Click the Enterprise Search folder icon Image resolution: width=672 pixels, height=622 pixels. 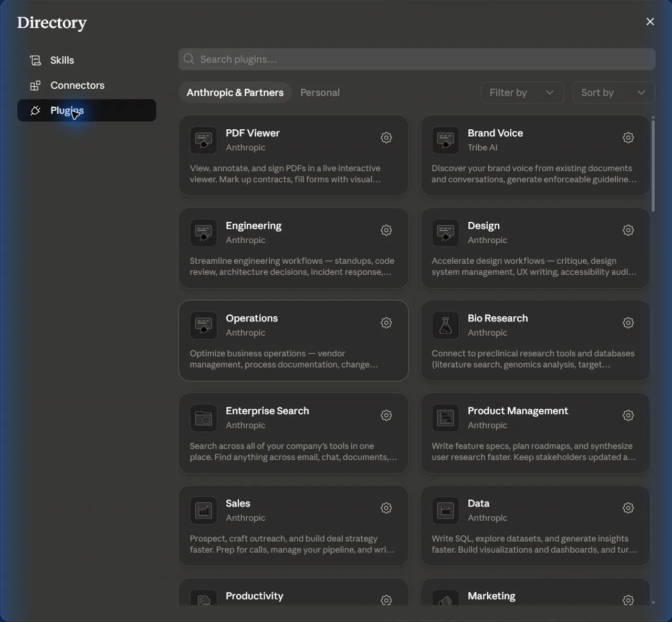point(204,418)
